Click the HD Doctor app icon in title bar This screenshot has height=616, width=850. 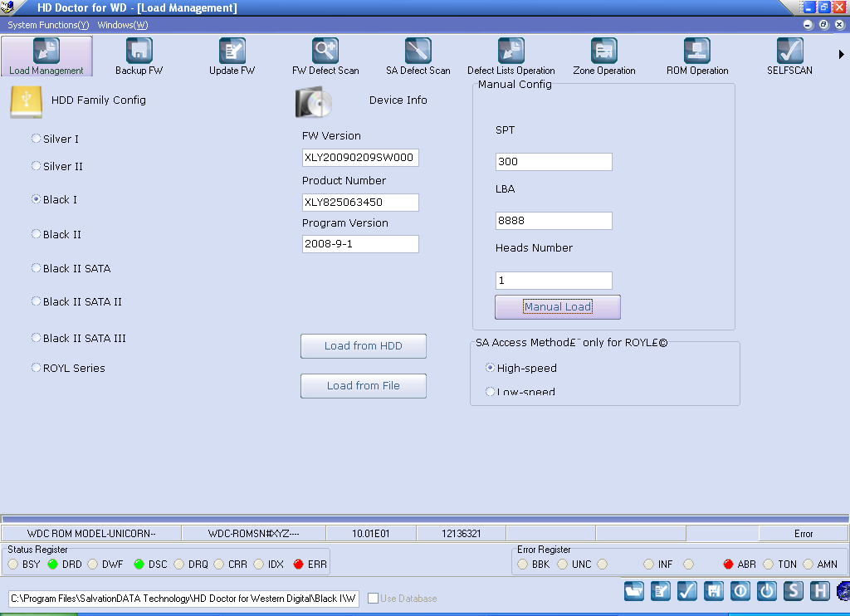(7, 7)
